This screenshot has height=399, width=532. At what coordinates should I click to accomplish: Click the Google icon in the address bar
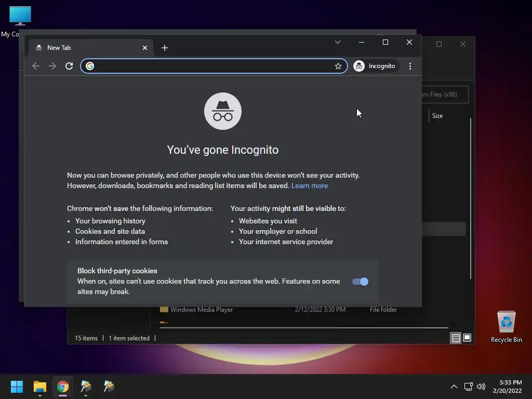coord(90,66)
